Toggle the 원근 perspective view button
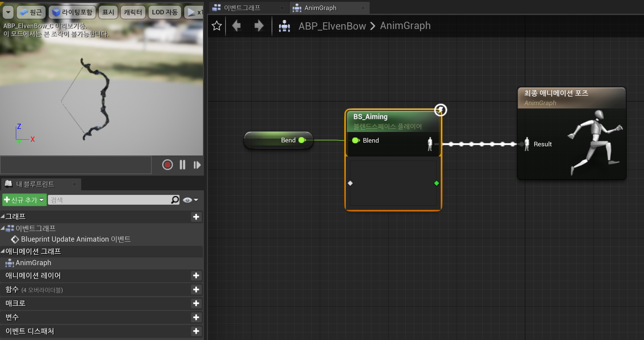 [x=31, y=12]
